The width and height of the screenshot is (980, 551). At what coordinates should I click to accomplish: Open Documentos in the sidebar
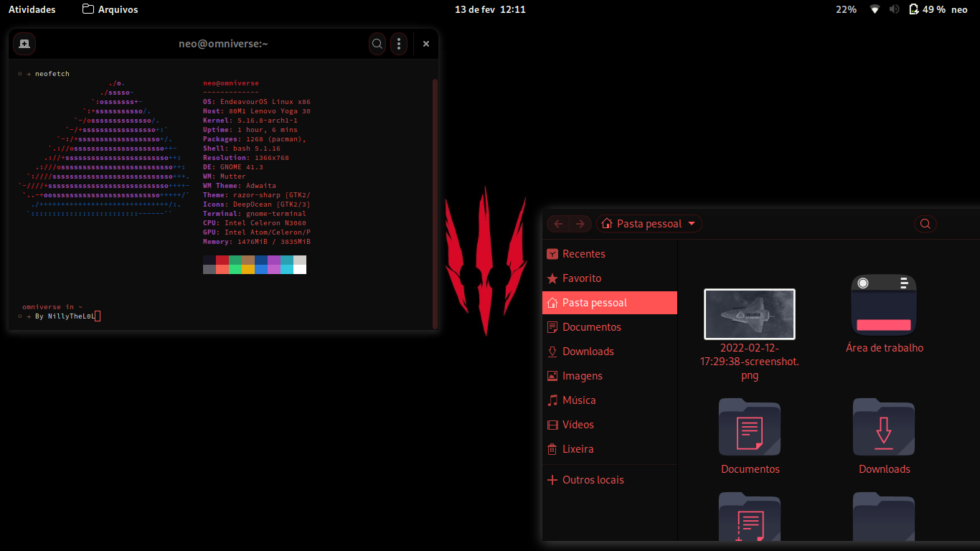click(x=610, y=327)
